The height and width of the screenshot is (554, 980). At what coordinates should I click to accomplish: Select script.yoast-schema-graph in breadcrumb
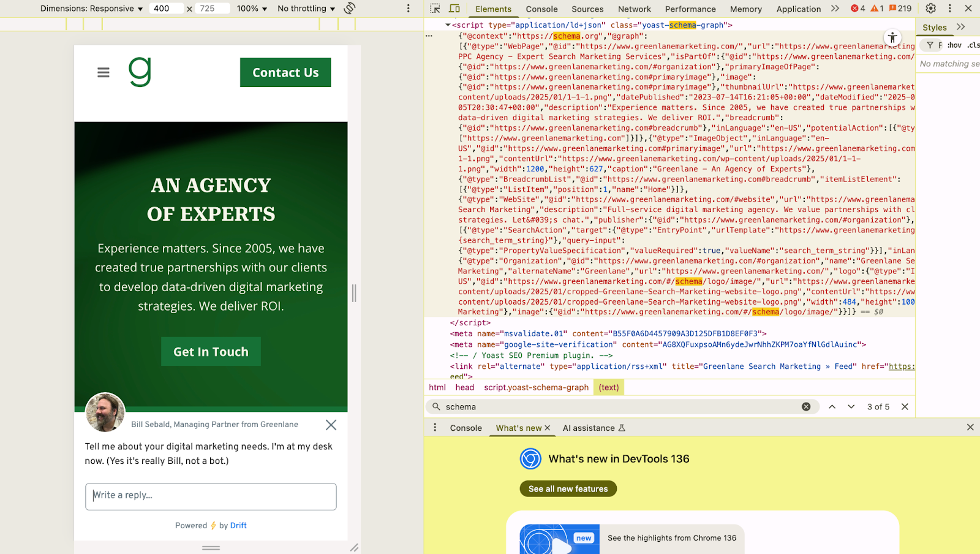point(536,387)
